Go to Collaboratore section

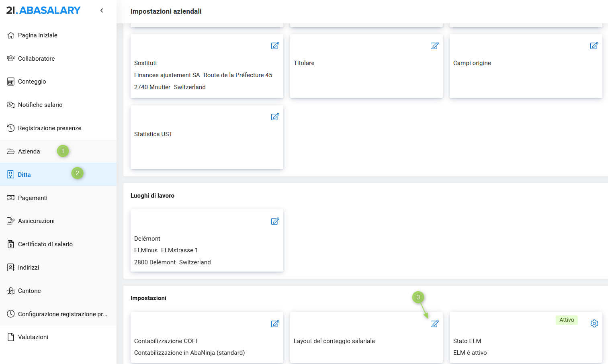pos(36,59)
